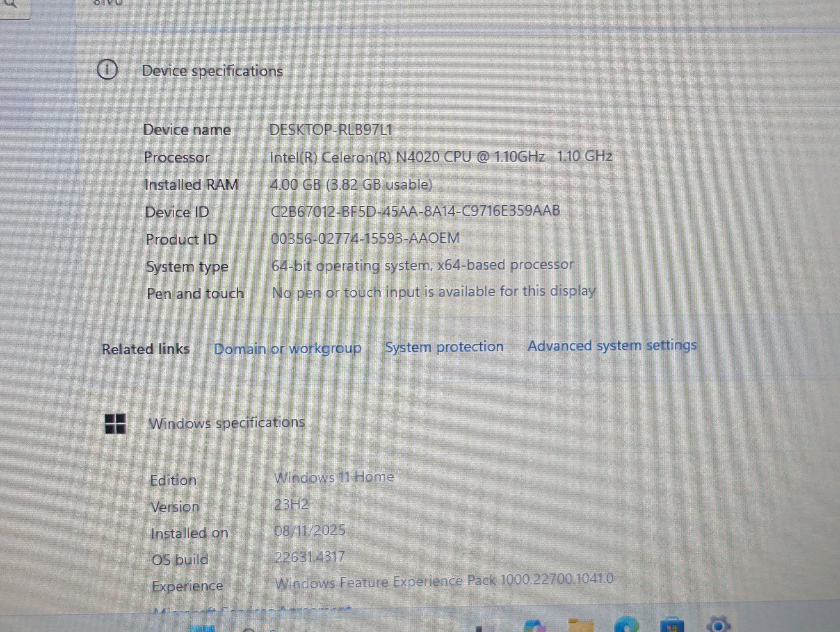Click the Windows 11 Home edition value
This screenshot has height=632, width=840.
333,477
